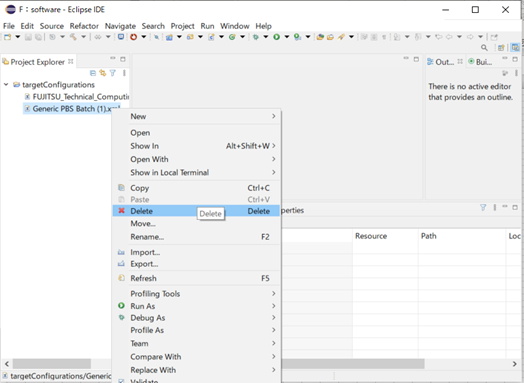This screenshot has width=524, height=383.
Task: Open the Profiling Tools submenu
Action: coord(196,293)
